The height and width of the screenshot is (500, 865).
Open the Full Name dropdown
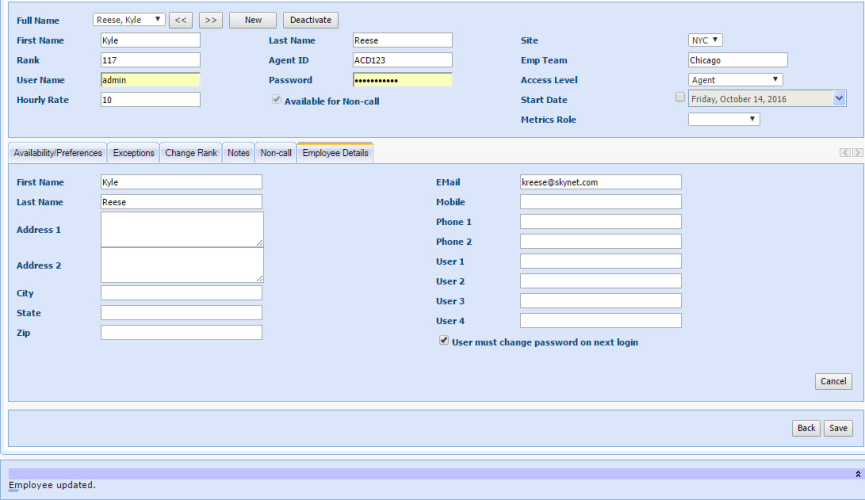tap(129, 20)
